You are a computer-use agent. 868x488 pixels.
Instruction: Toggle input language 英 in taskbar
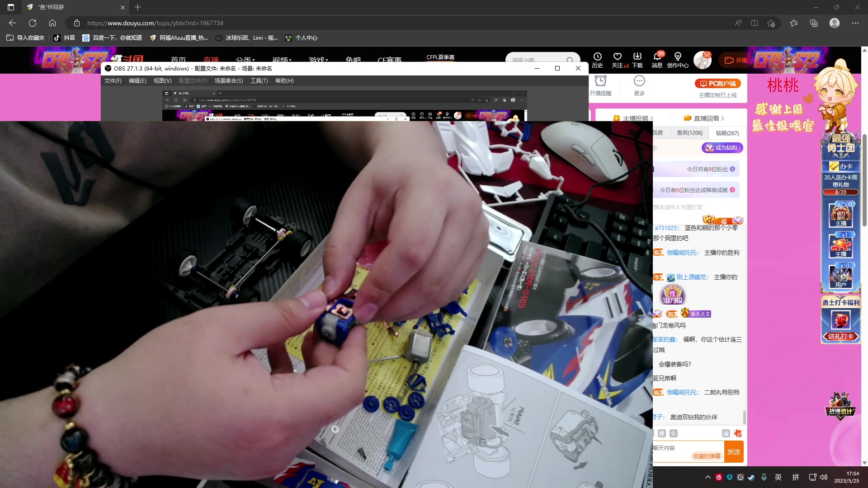(x=778, y=477)
